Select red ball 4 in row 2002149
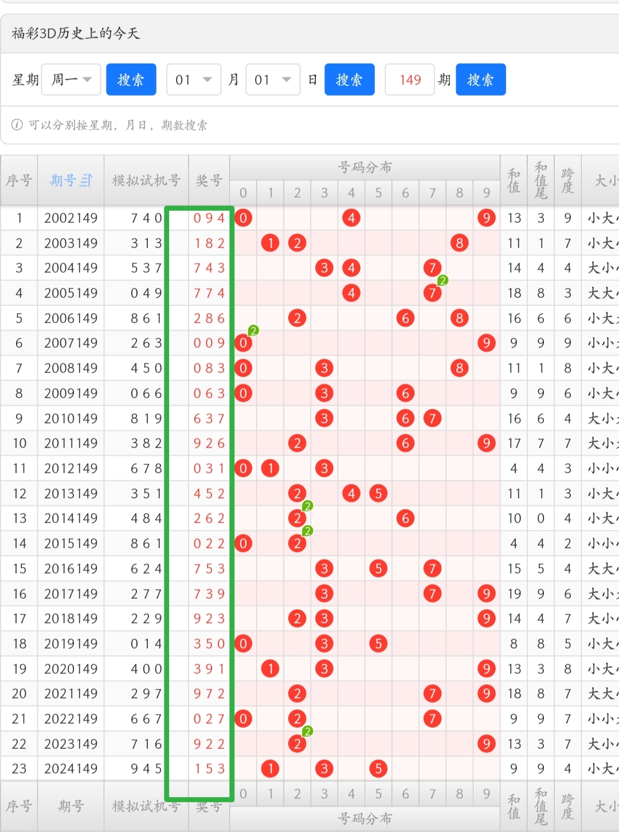The image size is (619, 840). point(351,218)
